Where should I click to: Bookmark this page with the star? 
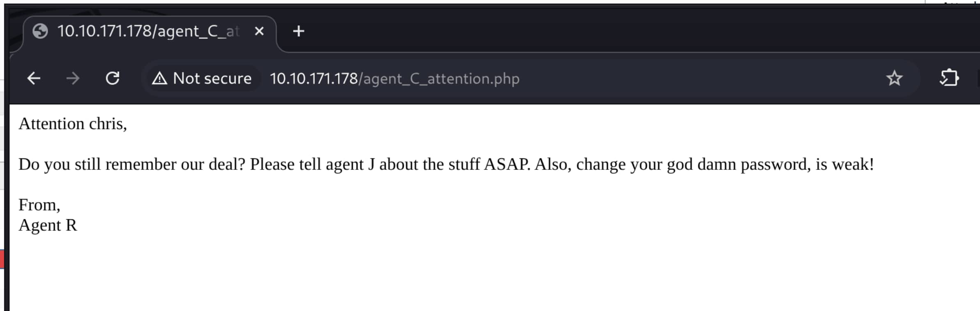point(894,78)
